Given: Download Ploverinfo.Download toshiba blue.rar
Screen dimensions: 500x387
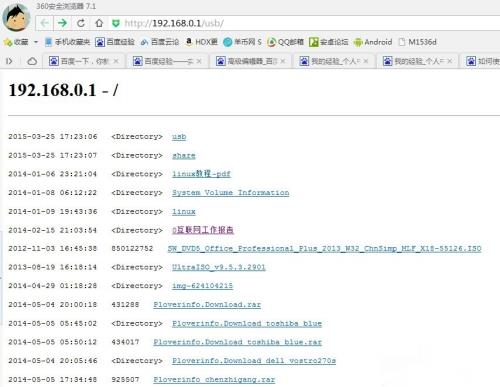Looking at the screenshot, I should pos(238,342).
